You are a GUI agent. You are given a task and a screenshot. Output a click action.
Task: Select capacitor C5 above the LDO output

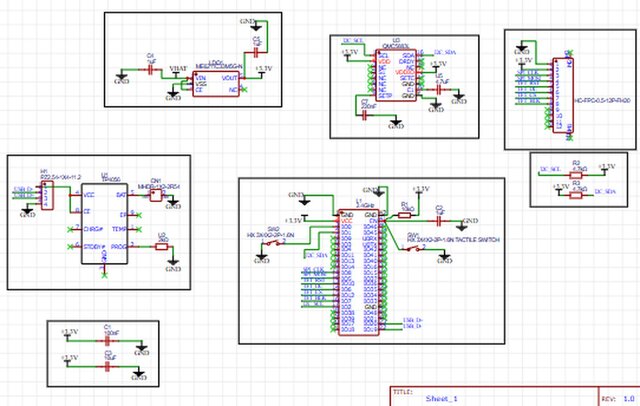point(256,52)
